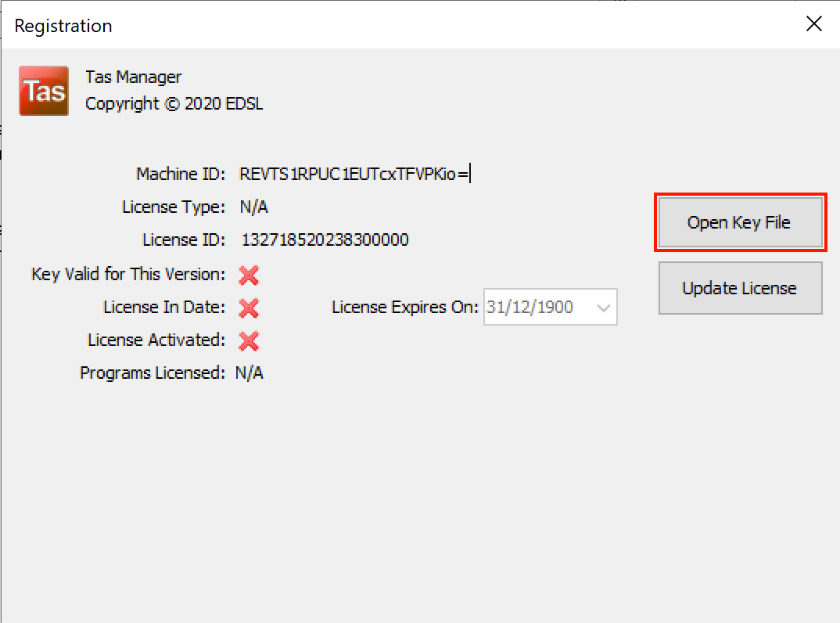Click the Copyright © 2020 EDSL text
Viewport: 840px width, 623px height.
point(174,103)
